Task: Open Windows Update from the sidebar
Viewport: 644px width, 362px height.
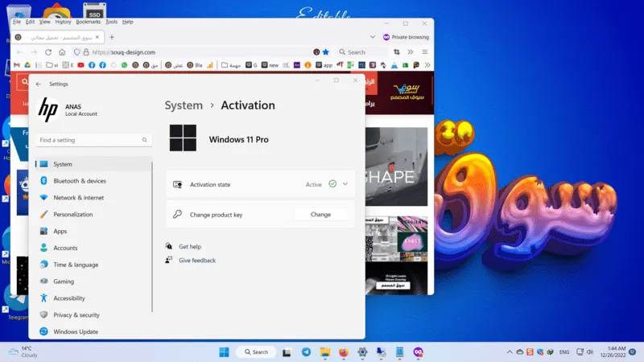Action: (76, 331)
